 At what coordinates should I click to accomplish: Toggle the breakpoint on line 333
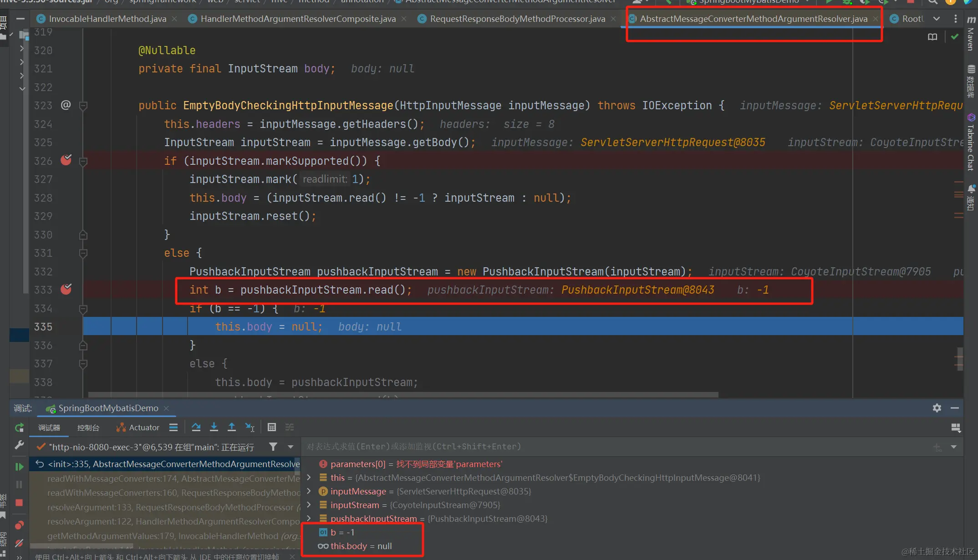point(66,290)
